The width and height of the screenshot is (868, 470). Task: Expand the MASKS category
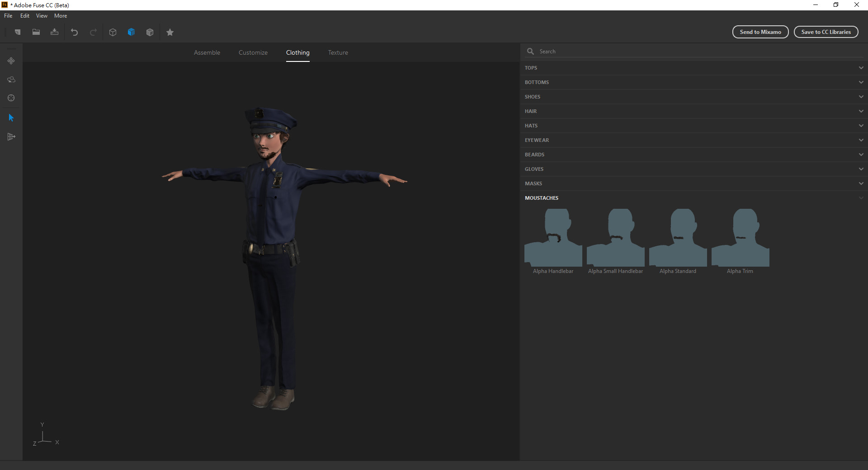pyautogui.click(x=694, y=183)
